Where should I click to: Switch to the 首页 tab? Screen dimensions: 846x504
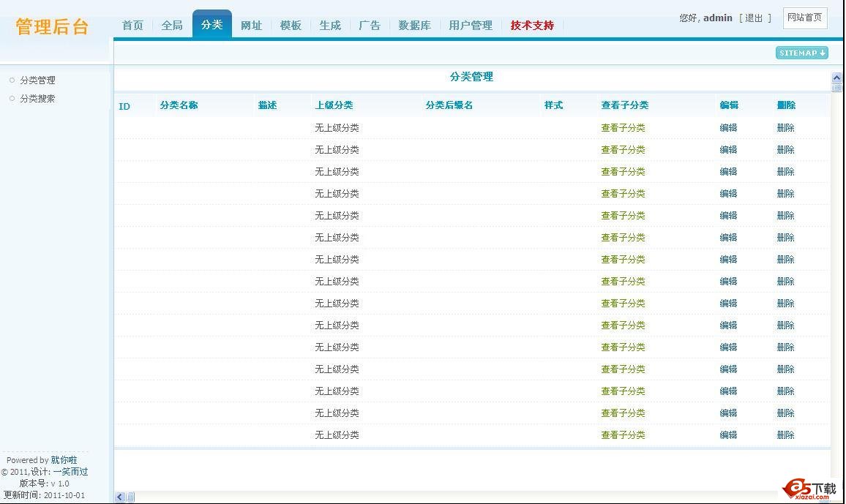(x=132, y=25)
